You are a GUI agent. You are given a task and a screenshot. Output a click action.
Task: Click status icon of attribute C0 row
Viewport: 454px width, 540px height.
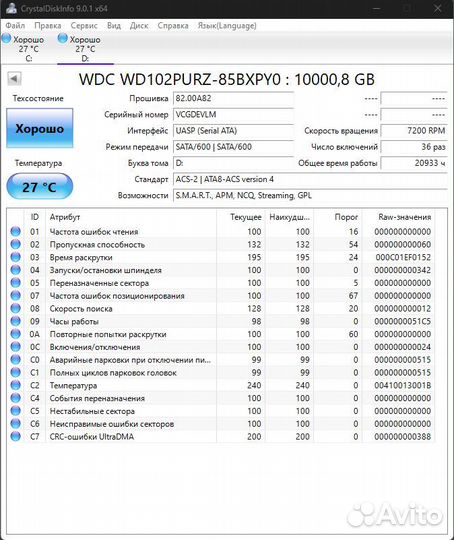tap(16, 360)
